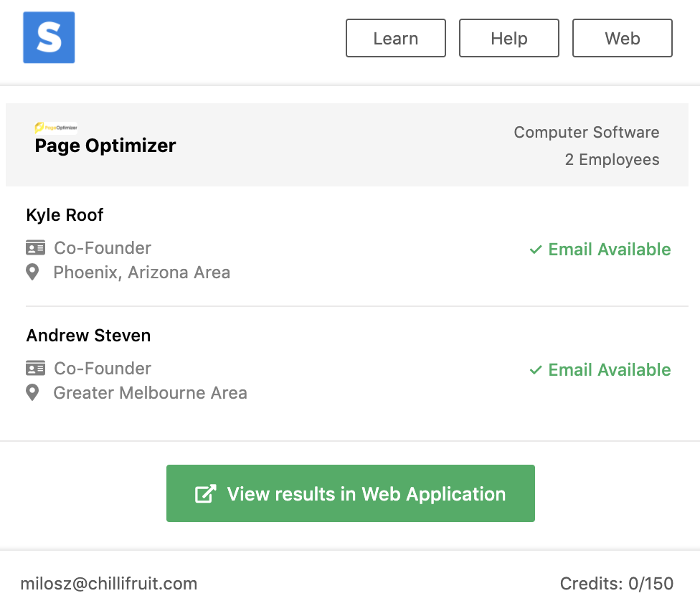
Task: Open the Learn button
Action: pos(395,38)
